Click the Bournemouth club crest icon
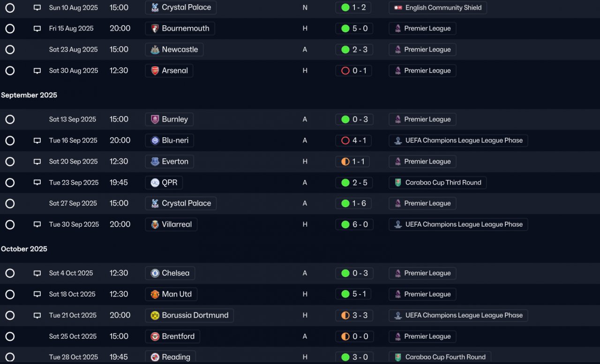 tap(155, 29)
